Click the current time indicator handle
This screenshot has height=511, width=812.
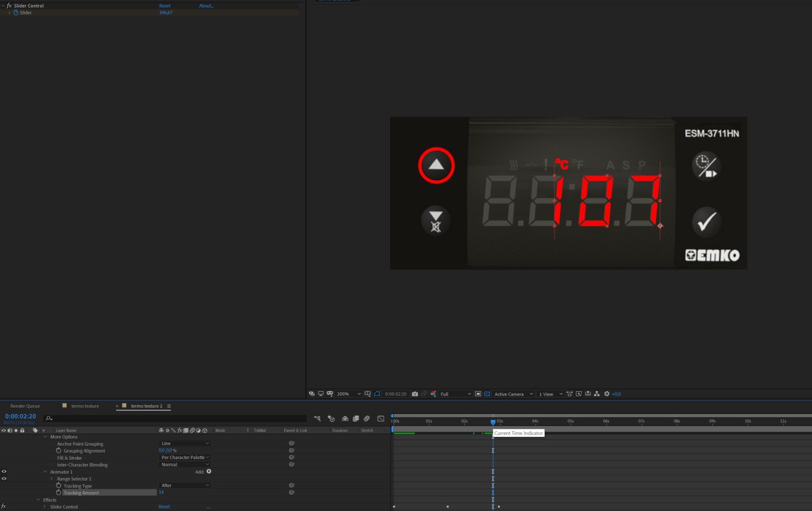tap(493, 422)
